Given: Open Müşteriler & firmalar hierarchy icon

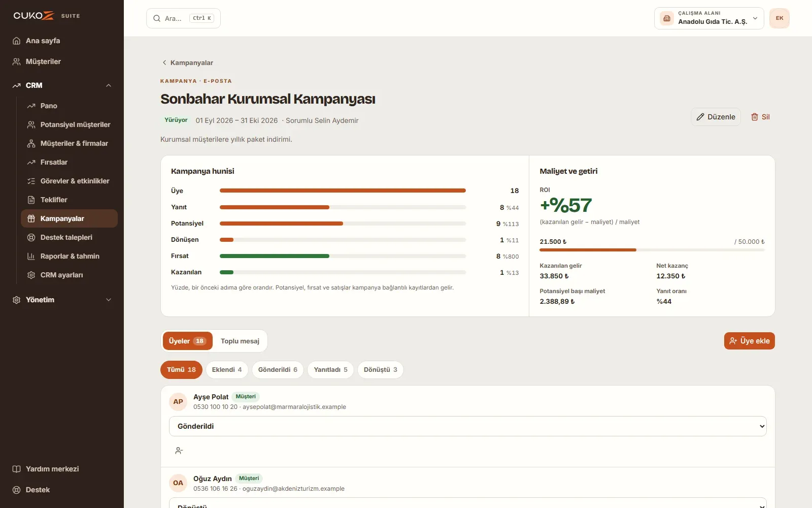Looking at the screenshot, I should [x=31, y=143].
